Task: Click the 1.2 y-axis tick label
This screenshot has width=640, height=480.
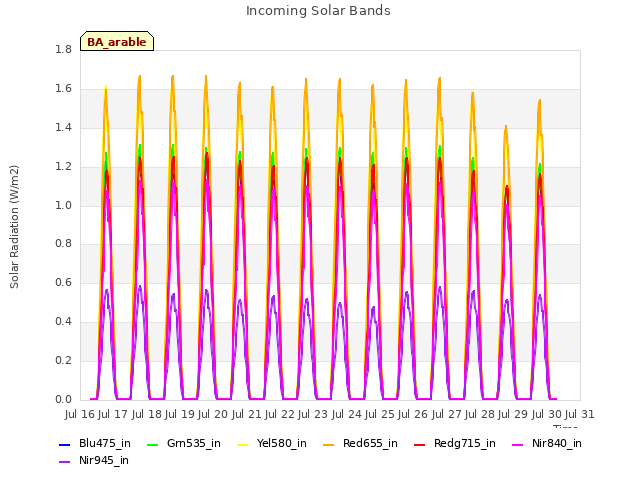Action: 63,167
